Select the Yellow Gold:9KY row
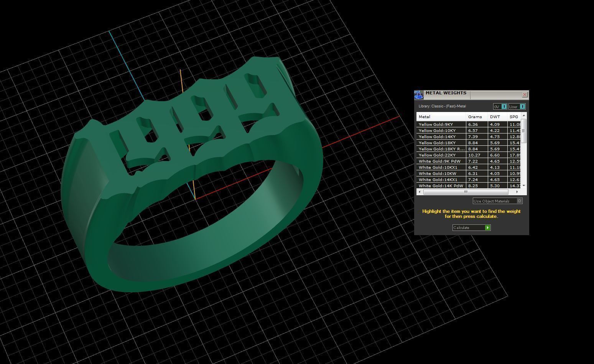Viewport: 594px width, 364px height. coord(469,124)
